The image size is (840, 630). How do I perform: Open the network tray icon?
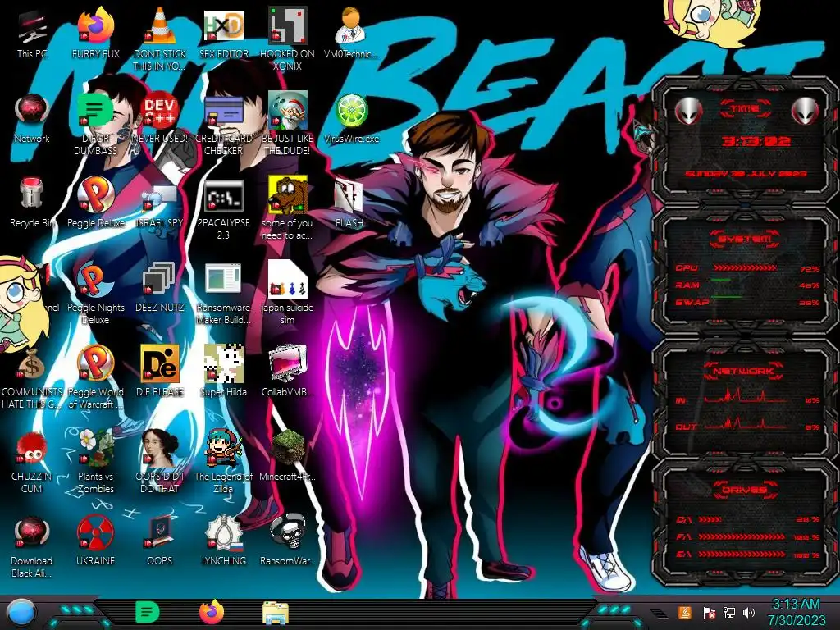(729, 612)
